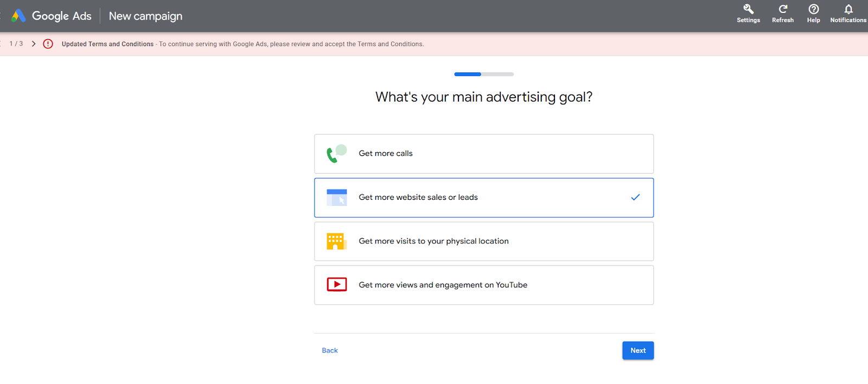This screenshot has width=868, height=384.
Task: Click the red YouTube play icon
Action: (x=336, y=285)
